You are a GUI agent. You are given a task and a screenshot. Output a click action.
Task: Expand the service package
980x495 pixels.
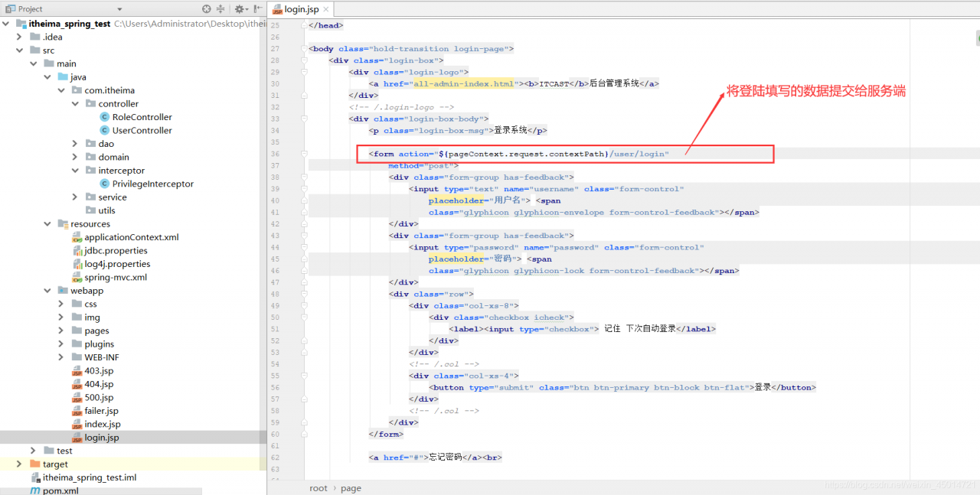(74, 197)
